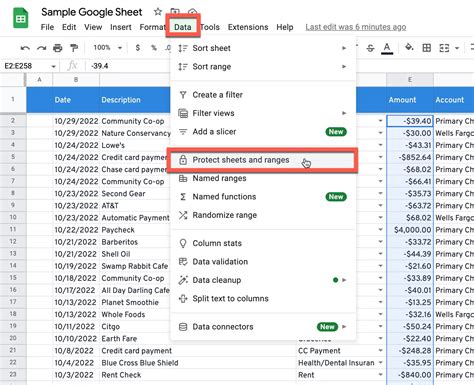
Task: Click the Redo arrow icon
Action: pos(42,48)
